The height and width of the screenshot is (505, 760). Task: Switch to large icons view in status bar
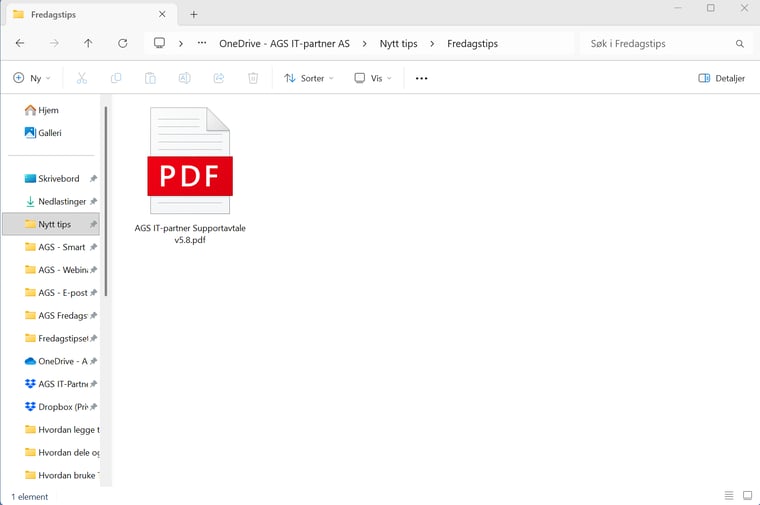746,496
